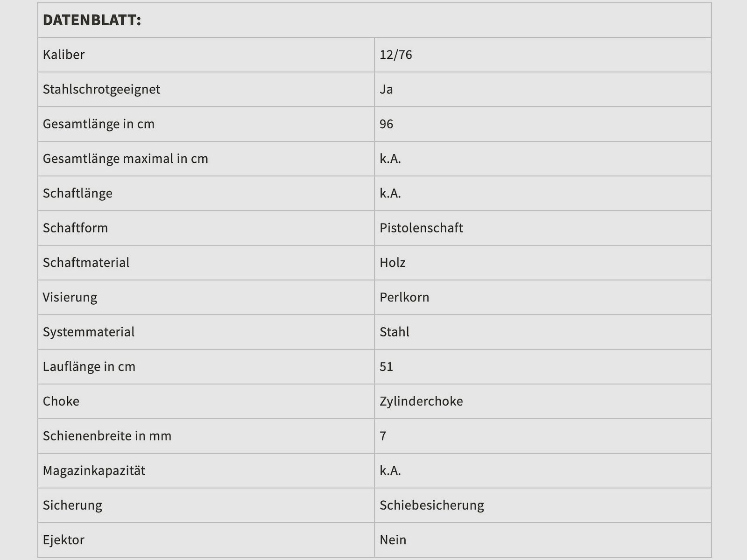747x560 pixels.
Task: Select the Holz value
Action: pyautogui.click(x=393, y=262)
